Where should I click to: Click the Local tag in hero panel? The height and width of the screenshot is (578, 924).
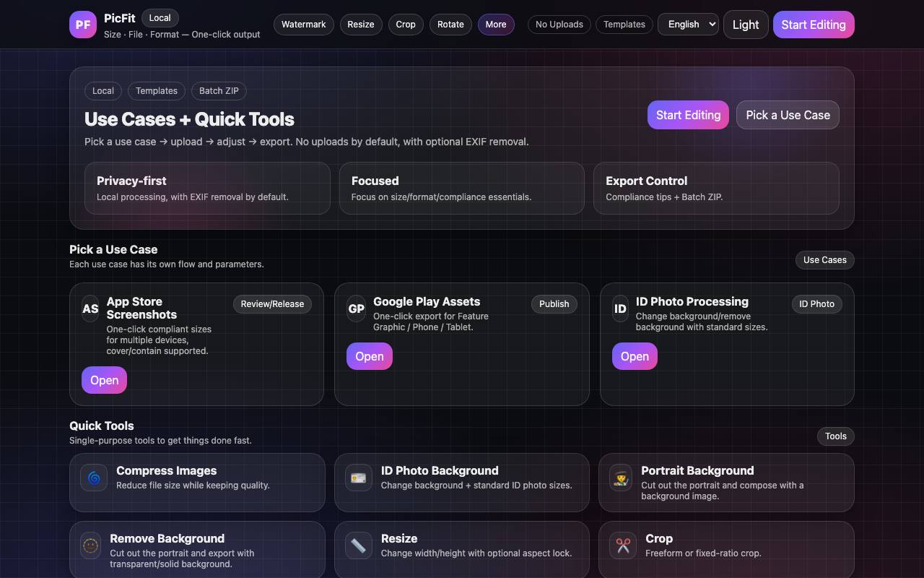point(103,91)
